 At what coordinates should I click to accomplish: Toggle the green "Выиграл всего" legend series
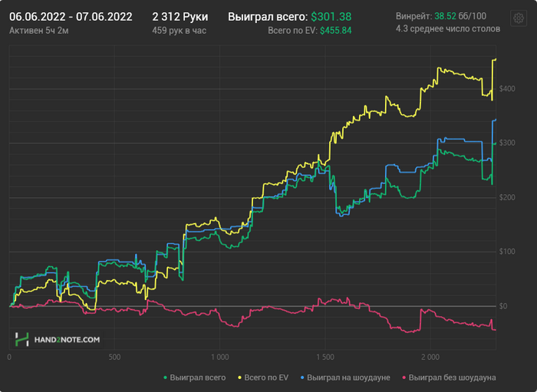pos(194,377)
